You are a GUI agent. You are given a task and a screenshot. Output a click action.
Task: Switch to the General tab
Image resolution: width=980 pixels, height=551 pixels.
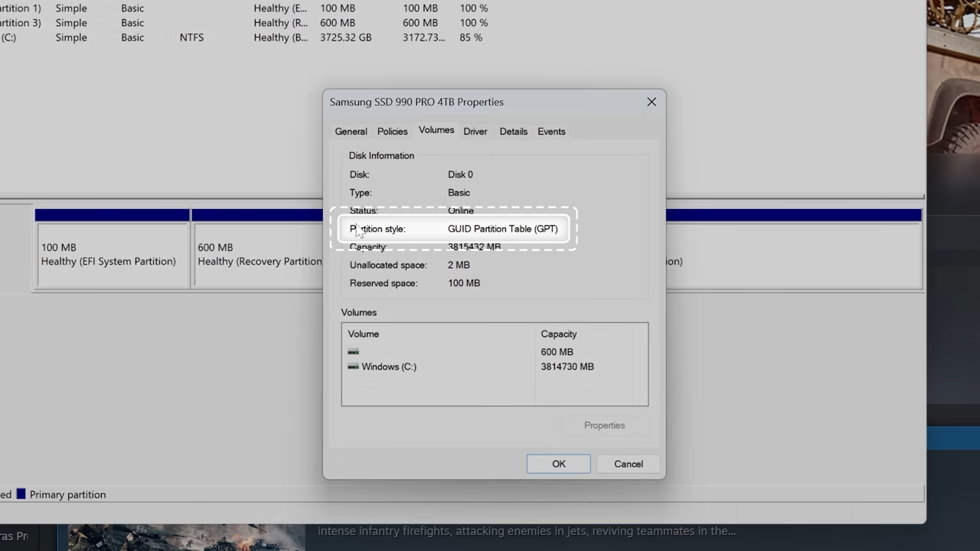[x=351, y=132]
